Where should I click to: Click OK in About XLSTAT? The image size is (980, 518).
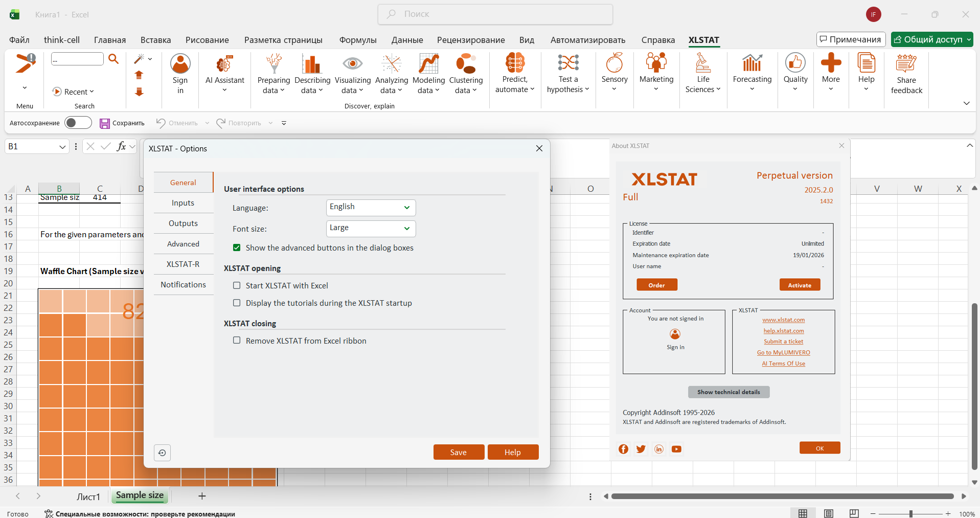pos(819,448)
